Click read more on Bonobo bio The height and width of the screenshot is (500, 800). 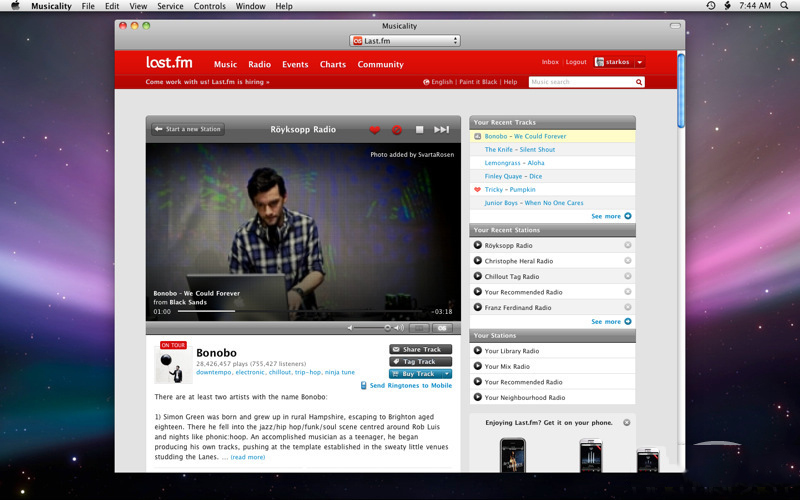247,457
